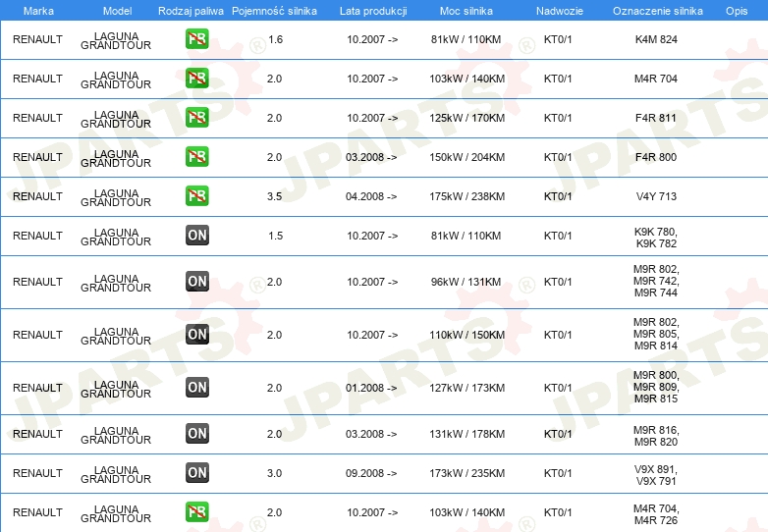Click the petrol icon in the M4R 726 row
Viewport: 768px width, 532px height.
196,512
